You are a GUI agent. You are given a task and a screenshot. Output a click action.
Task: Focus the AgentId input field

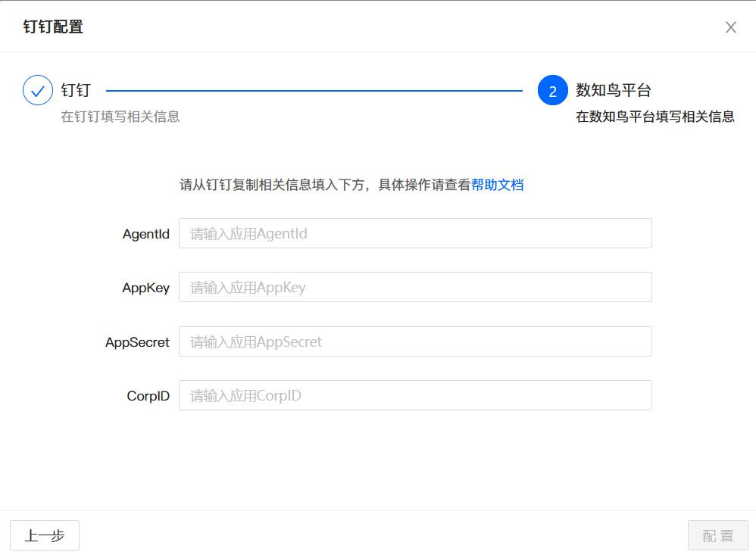coord(415,233)
